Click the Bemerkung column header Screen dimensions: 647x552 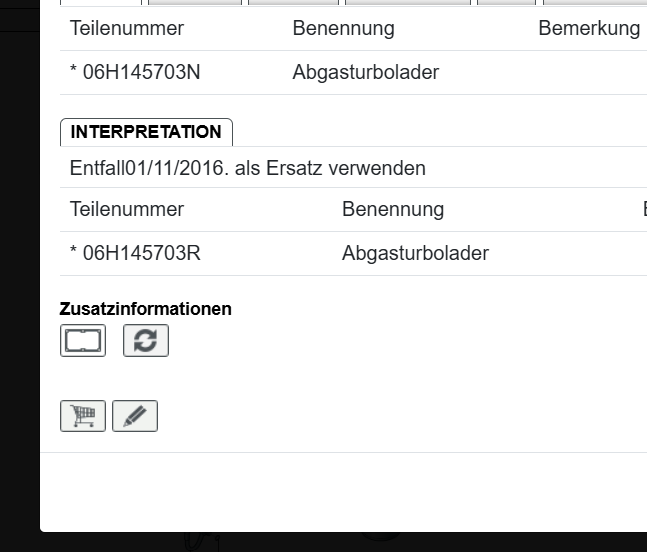pos(589,28)
